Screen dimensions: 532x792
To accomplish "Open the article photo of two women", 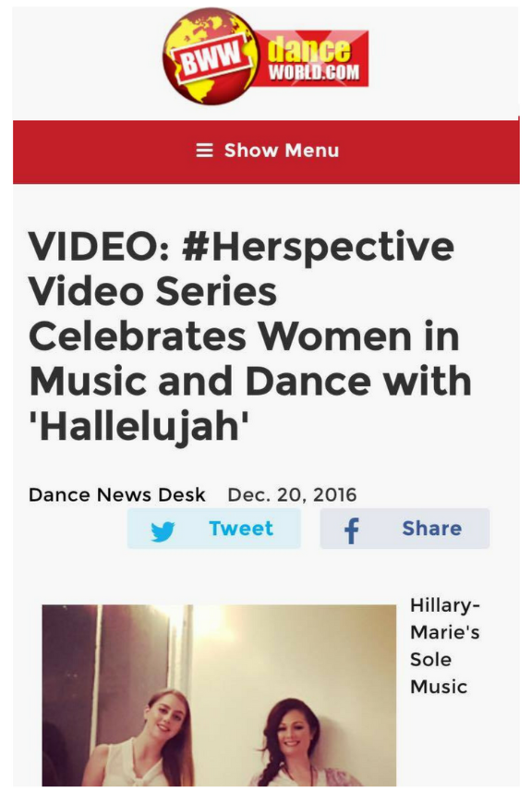I will coord(219,695).
